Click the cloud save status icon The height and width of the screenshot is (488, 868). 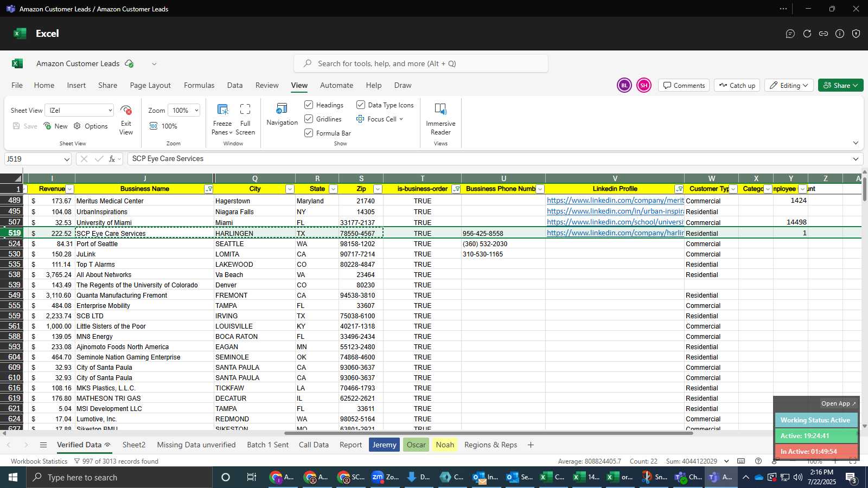[129, 63]
